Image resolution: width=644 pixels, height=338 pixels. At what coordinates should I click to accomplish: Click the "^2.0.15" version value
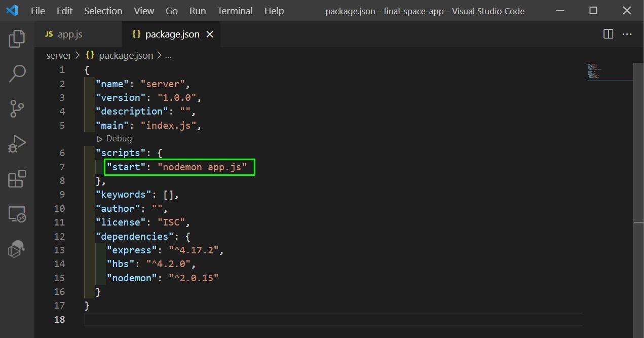(193, 278)
